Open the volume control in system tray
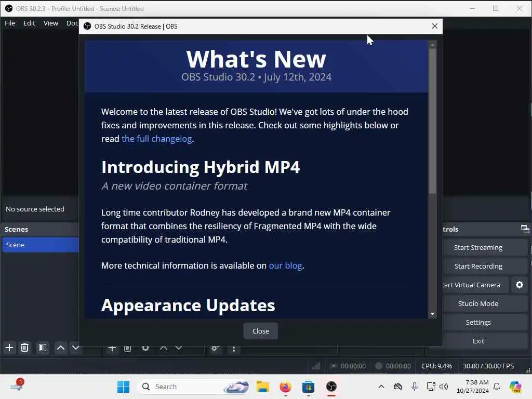532x399 pixels. 444,387
